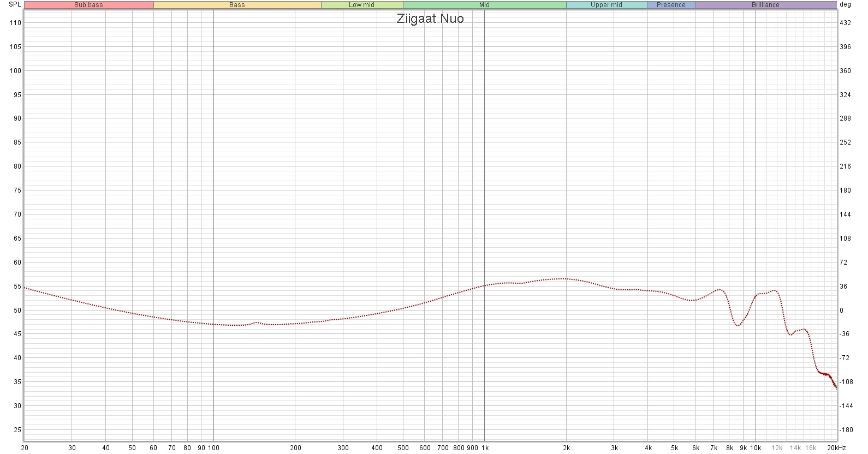This screenshot has height=454, width=868.
Task: Click the -180 degree axis value
Action: [x=846, y=430]
